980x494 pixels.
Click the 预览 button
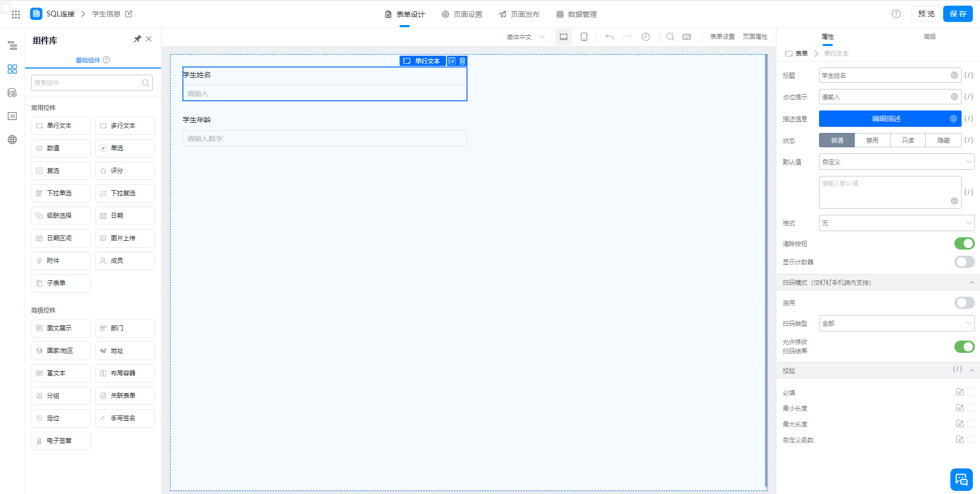click(x=926, y=14)
